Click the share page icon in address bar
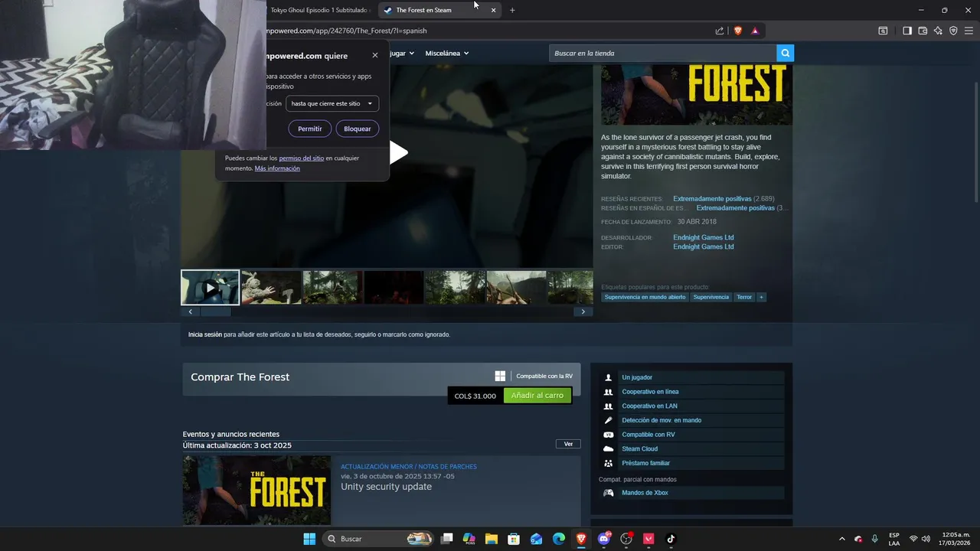 [720, 31]
